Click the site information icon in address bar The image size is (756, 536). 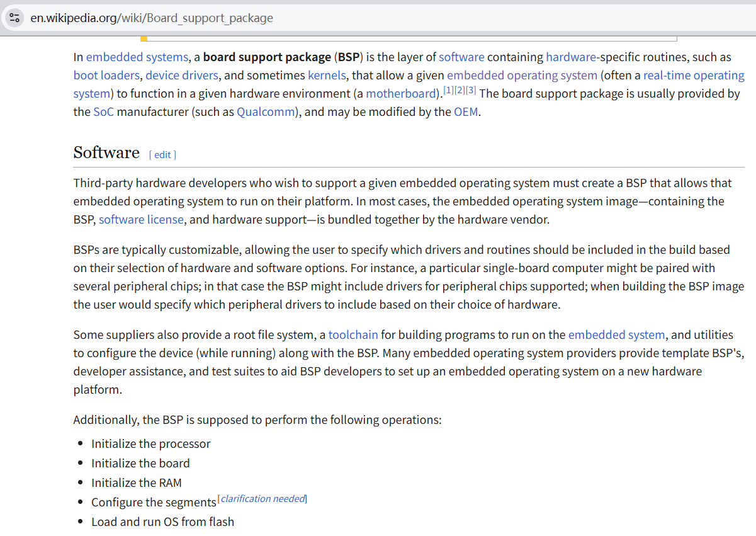click(x=14, y=18)
